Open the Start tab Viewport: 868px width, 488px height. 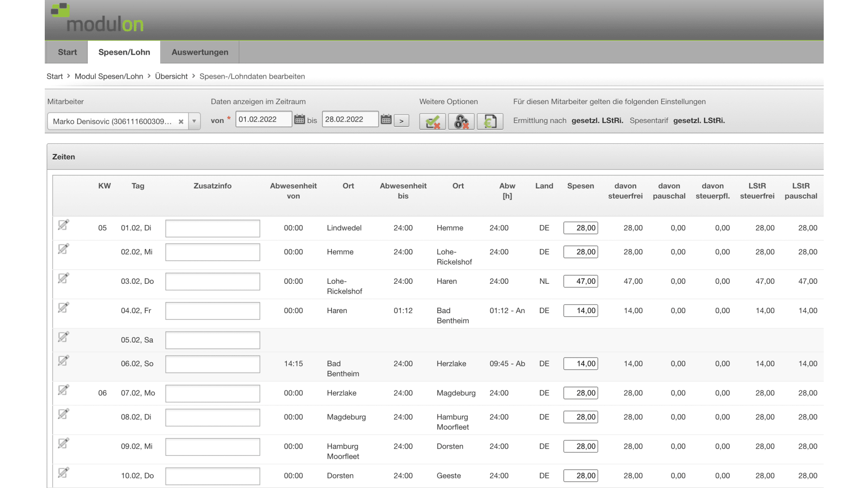67,52
